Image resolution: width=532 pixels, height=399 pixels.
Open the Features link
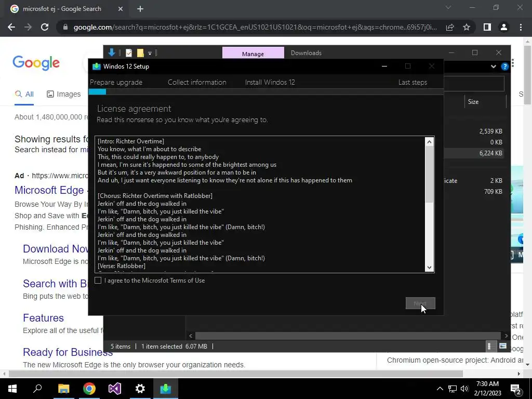44,318
